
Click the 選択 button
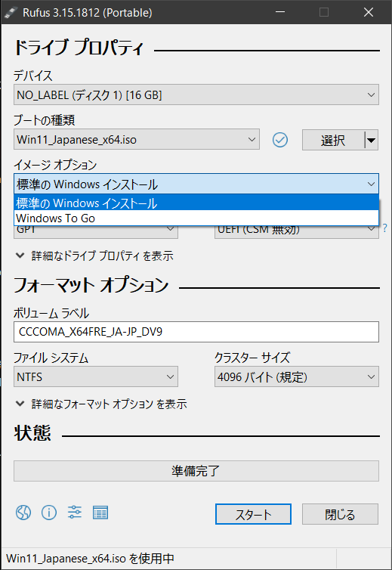click(x=333, y=140)
